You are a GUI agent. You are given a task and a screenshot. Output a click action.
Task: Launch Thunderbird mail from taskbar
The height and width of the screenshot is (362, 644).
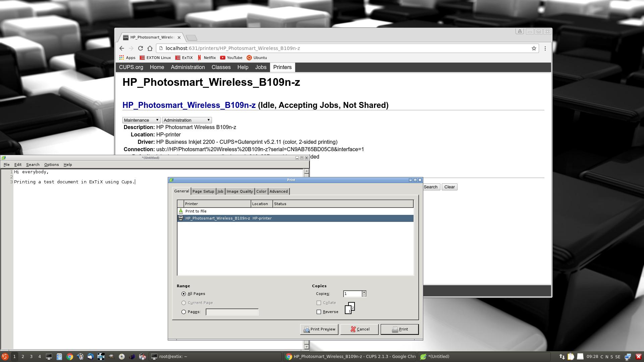coord(91,357)
